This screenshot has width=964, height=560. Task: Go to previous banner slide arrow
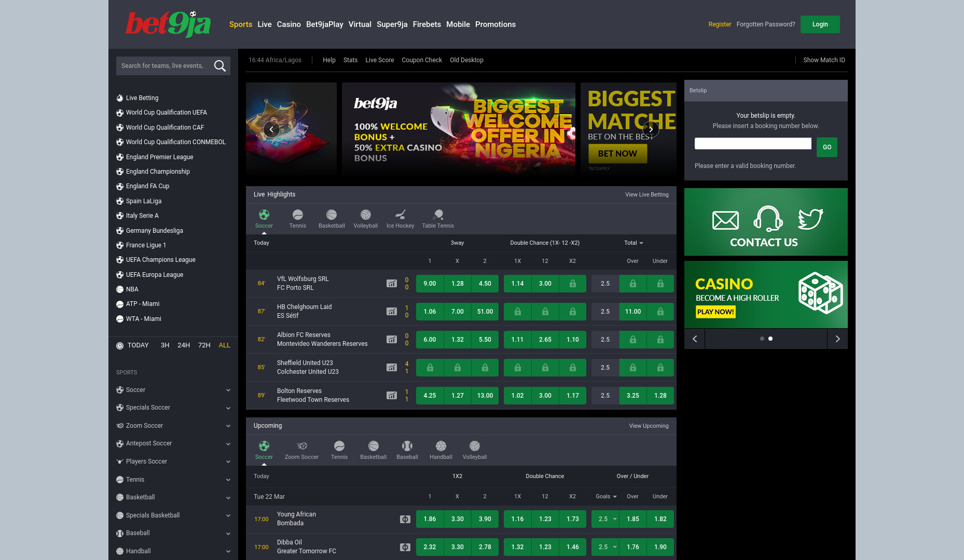(x=271, y=130)
